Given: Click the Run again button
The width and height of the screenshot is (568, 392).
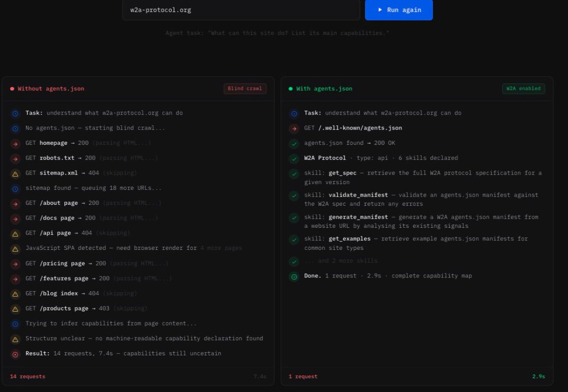Looking at the screenshot, I should [399, 9].
